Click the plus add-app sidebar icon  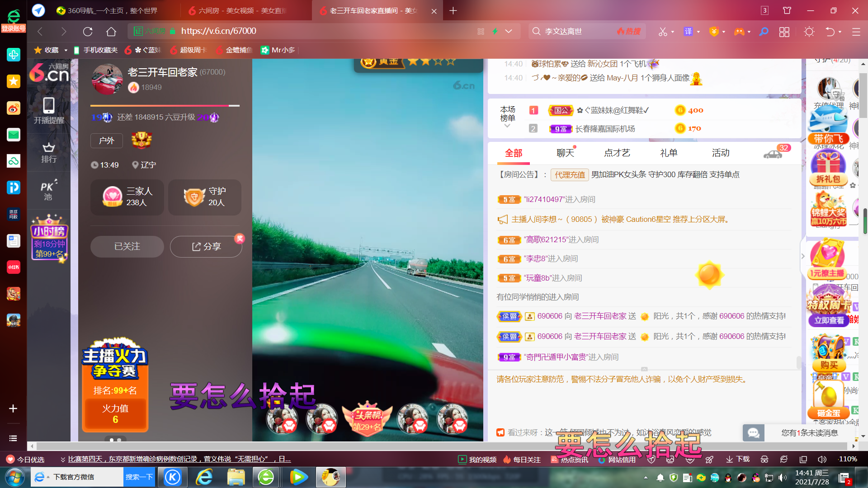13,408
